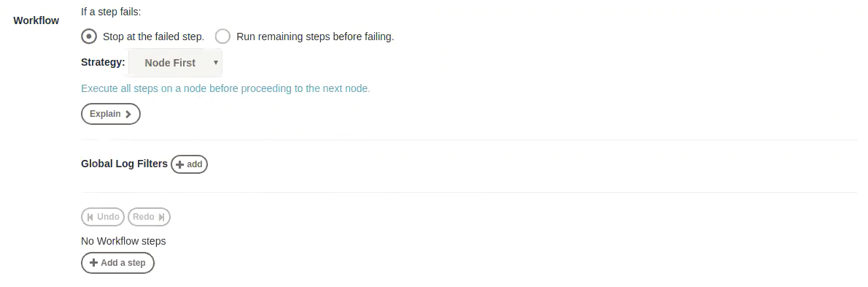The width and height of the screenshot is (868, 287).
Task: Expand the Explain strategy section
Action: point(111,114)
